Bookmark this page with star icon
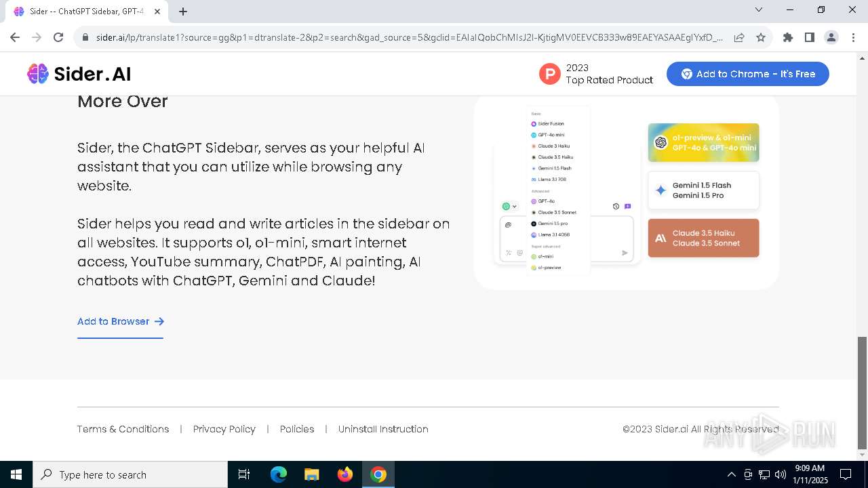 pos(761,37)
